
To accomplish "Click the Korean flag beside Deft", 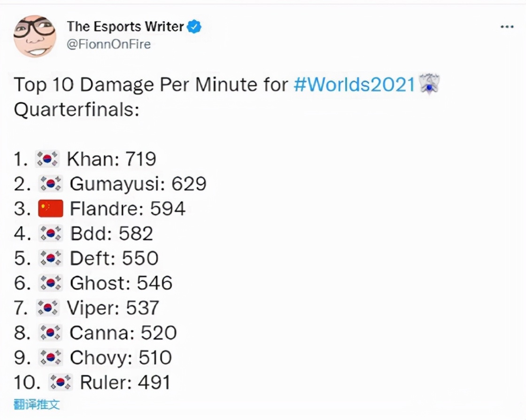I will click(50, 258).
